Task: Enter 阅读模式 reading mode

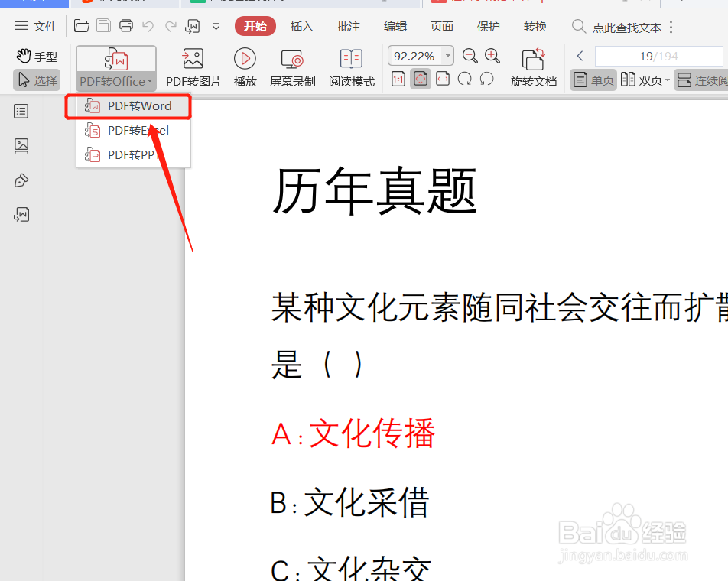Action: pos(351,67)
